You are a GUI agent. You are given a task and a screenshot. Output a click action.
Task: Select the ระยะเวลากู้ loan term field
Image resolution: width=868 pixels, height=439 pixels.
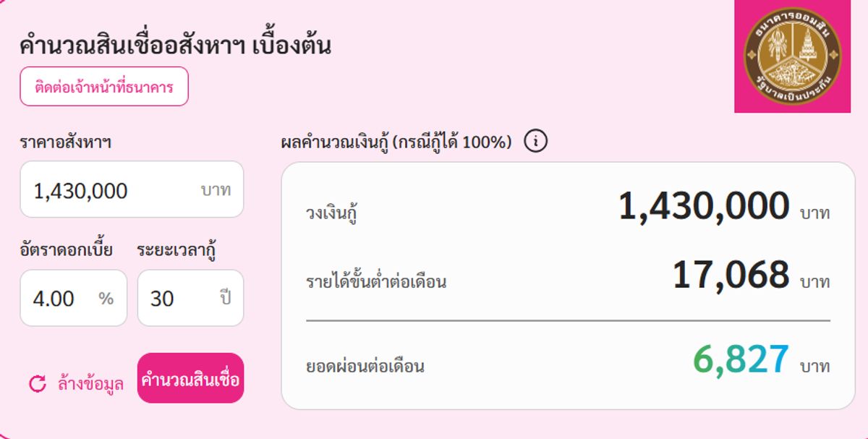point(190,297)
